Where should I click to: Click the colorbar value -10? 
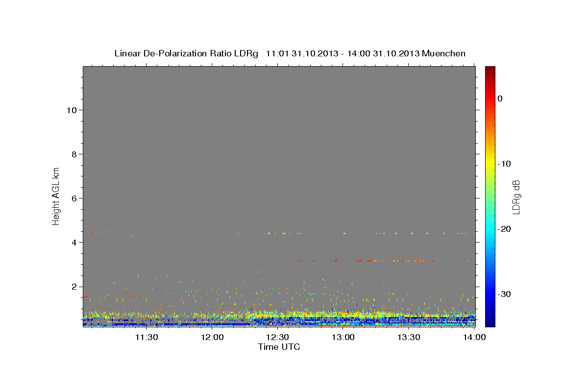tap(504, 164)
